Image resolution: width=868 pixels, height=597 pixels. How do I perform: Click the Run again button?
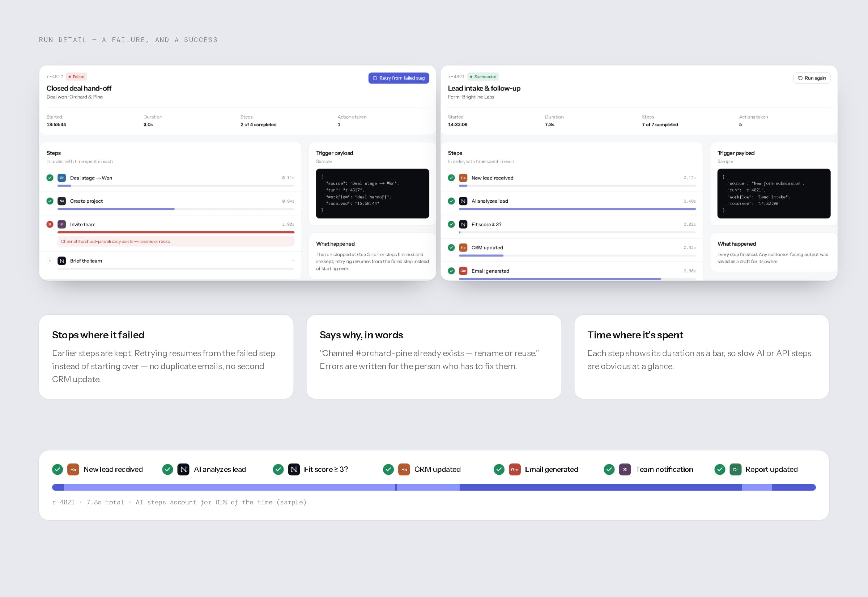pos(812,78)
